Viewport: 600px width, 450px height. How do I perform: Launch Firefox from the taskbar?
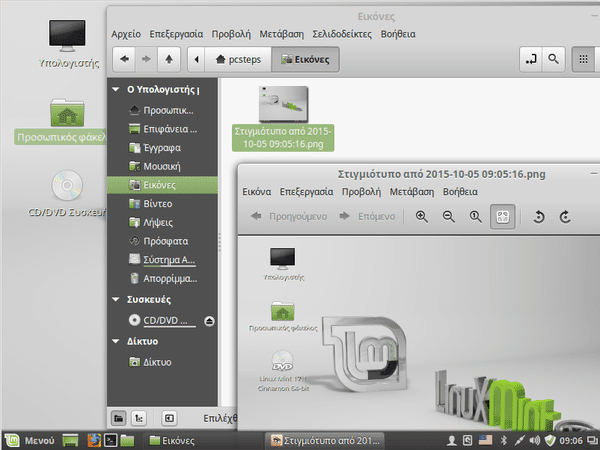[x=94, y=440]
